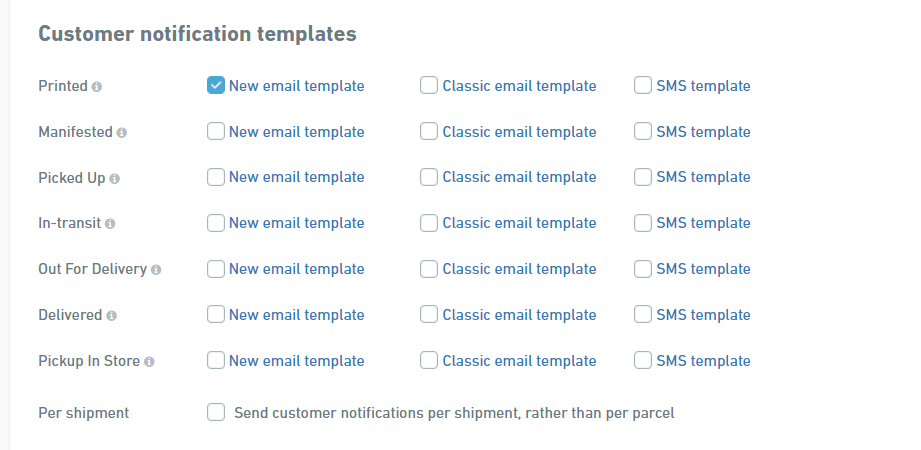Enable Manifested SMS template checkbox
921x450 pixels.
[643, 131]
